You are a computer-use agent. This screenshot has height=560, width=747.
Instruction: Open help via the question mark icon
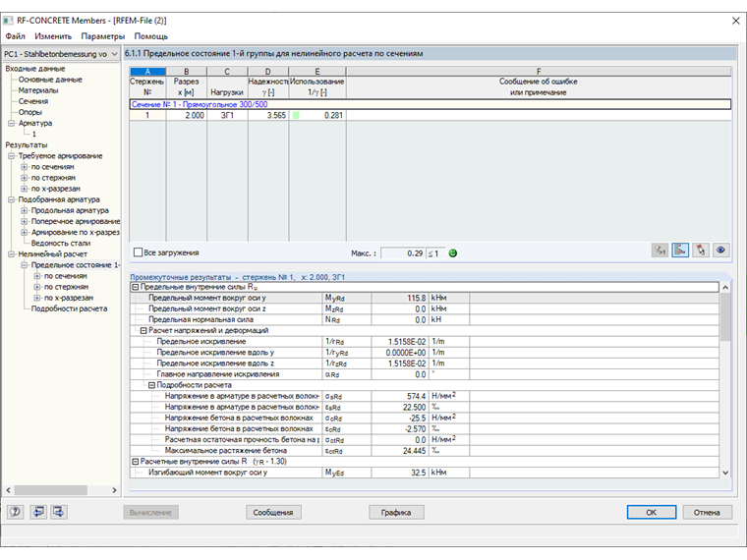16,512
